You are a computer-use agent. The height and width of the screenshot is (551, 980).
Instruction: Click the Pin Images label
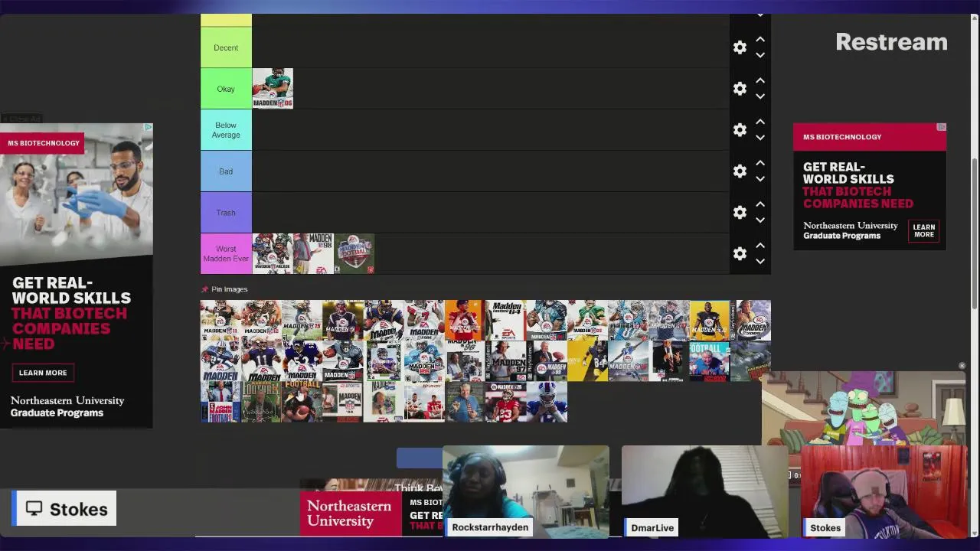[230, 289]
